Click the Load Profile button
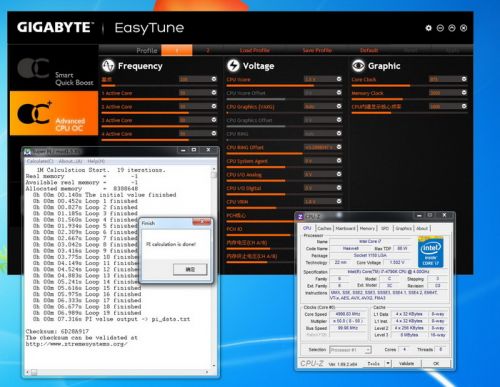Viewport: 500px width, 387px height. (254, 50)
